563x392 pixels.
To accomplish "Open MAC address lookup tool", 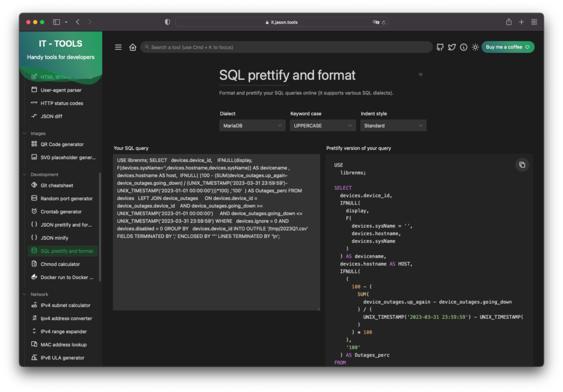I will (x=64, y=345).
